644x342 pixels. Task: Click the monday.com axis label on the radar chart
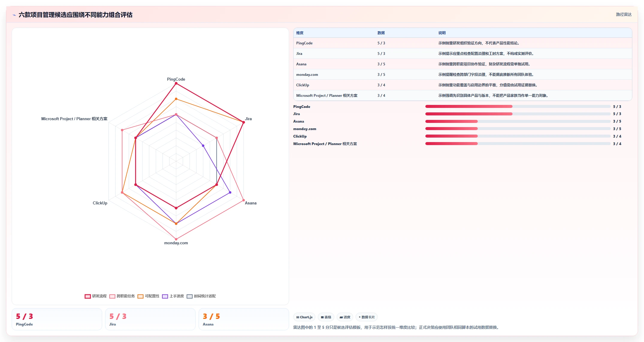coord(176,243)
